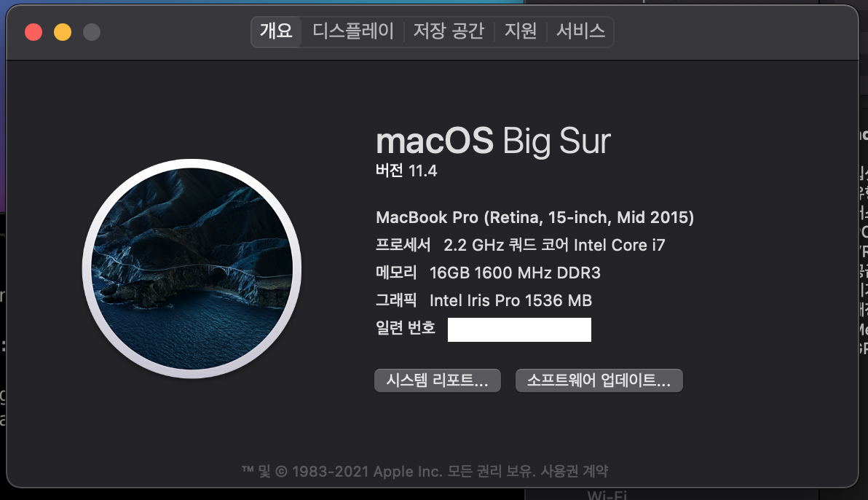Click the MacBook Pro model name text
This screenshot has width=868, height=500.
(x=534, y=217)
